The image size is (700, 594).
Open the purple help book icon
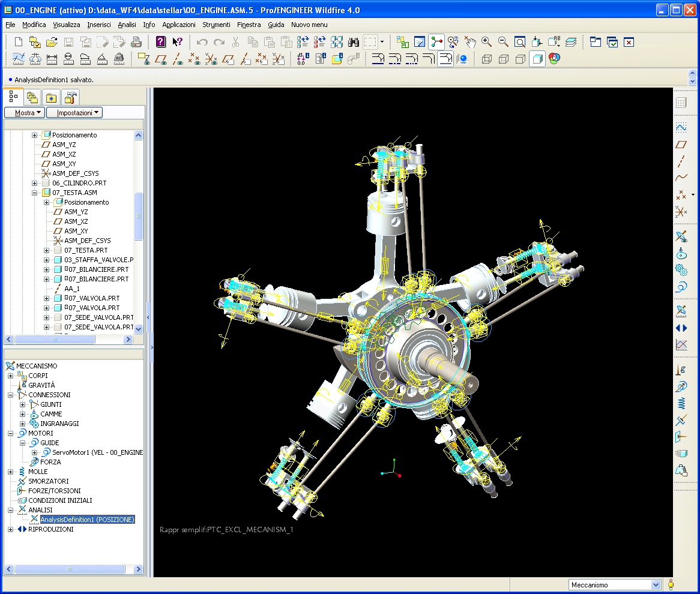click(x=161, y=43)
